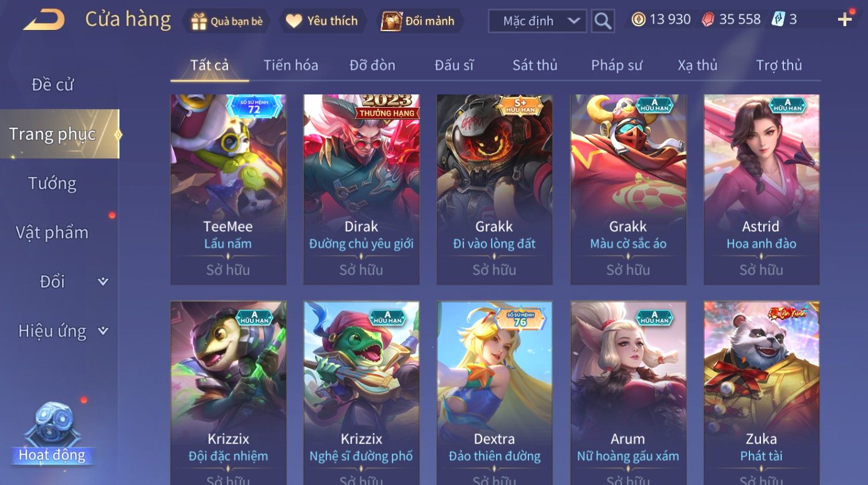Click the gold coin currency icon
Screen dimensions: 868x485
point(638,20)
